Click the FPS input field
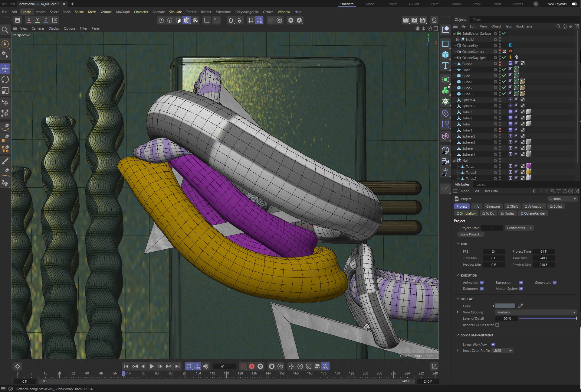This screenshot has height=392, width=581. 494,251
